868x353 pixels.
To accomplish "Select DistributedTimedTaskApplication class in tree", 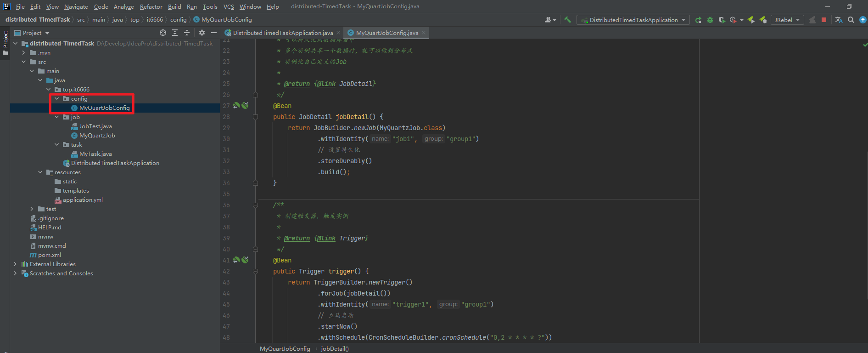I will 115,163.
